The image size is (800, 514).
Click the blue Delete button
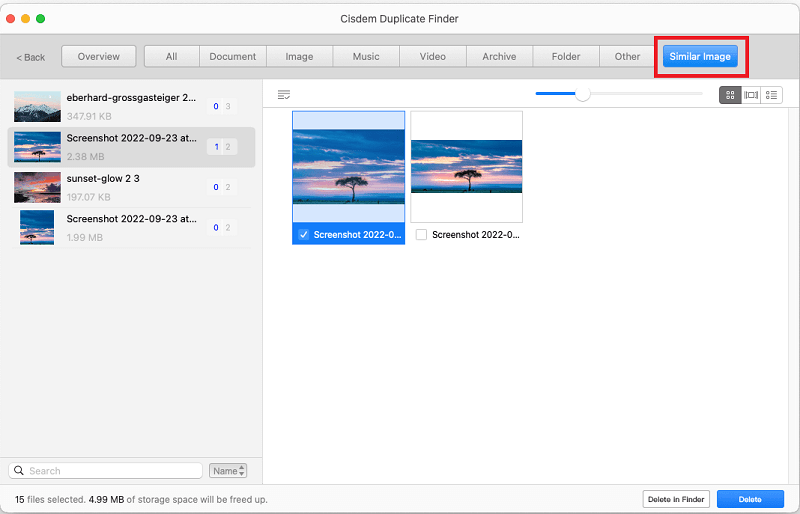tap(750, 499)
